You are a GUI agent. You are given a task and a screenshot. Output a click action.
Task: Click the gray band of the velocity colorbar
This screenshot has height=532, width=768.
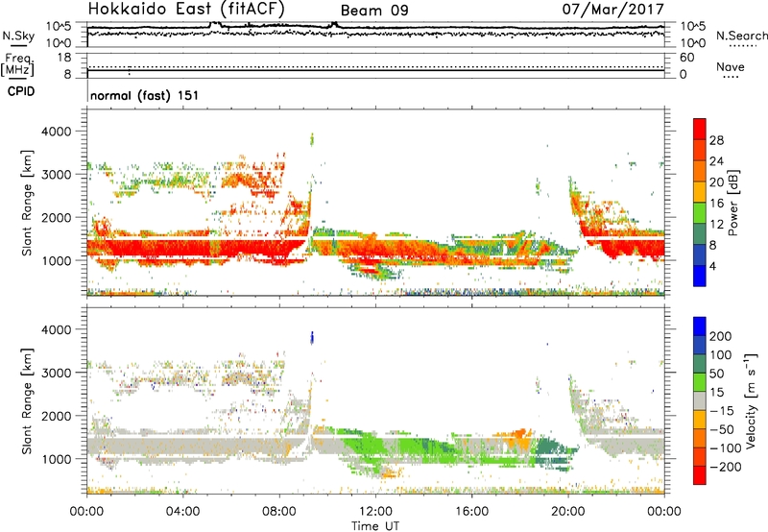700,400
